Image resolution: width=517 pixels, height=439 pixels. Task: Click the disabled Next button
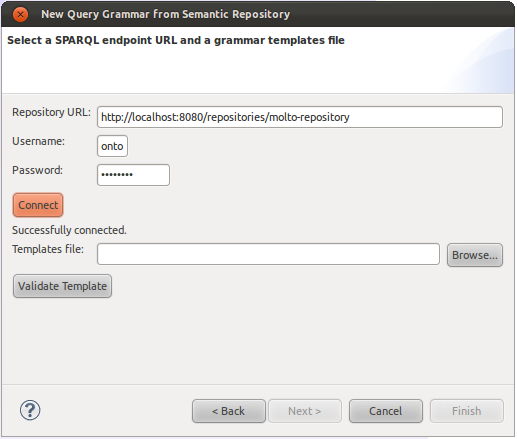(x=305, y=411)
